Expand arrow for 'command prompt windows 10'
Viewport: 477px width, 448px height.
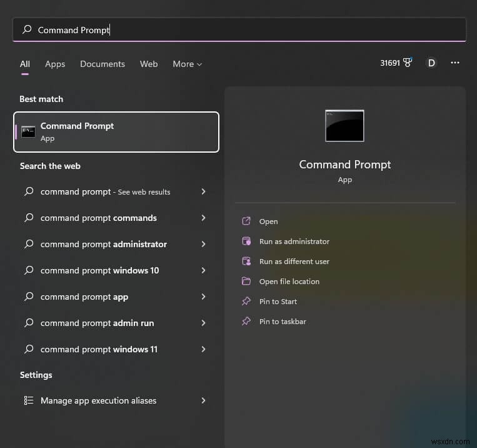point(204,270)
